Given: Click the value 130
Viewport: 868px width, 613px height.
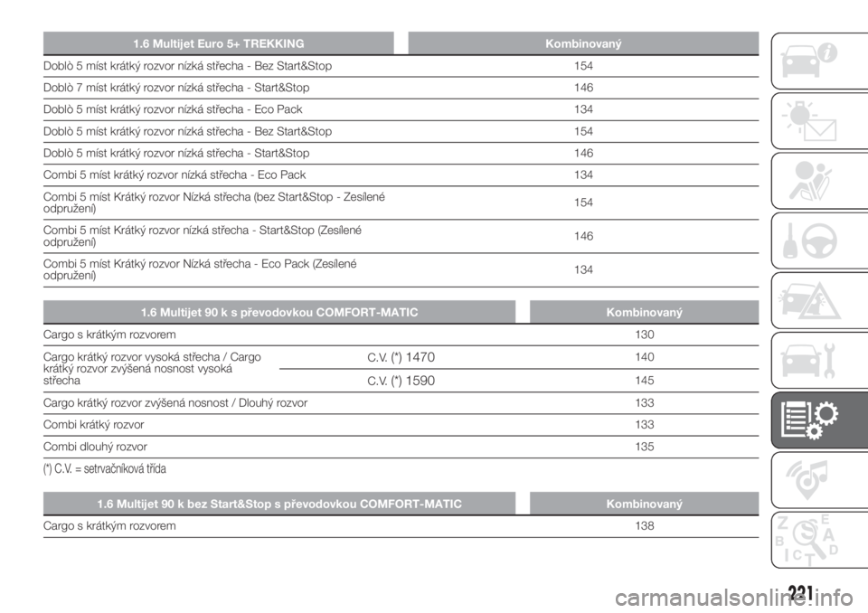Looking at the screenshot, I should tap(645, 335).
